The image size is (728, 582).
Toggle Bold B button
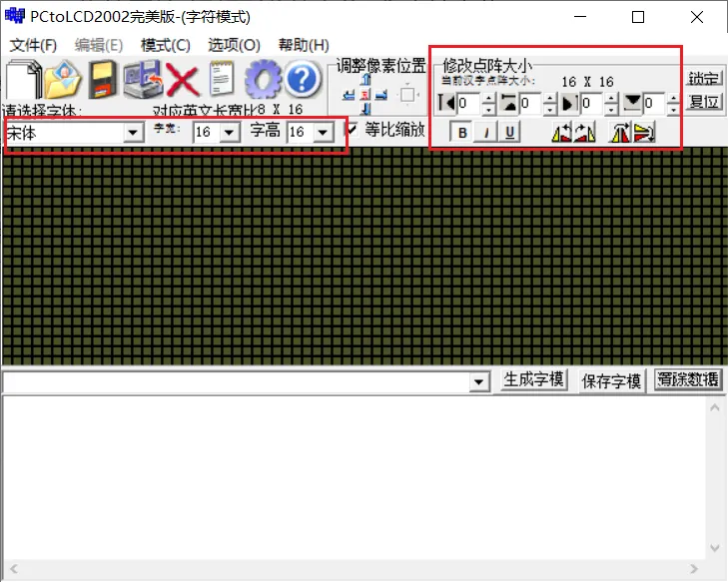461,132
